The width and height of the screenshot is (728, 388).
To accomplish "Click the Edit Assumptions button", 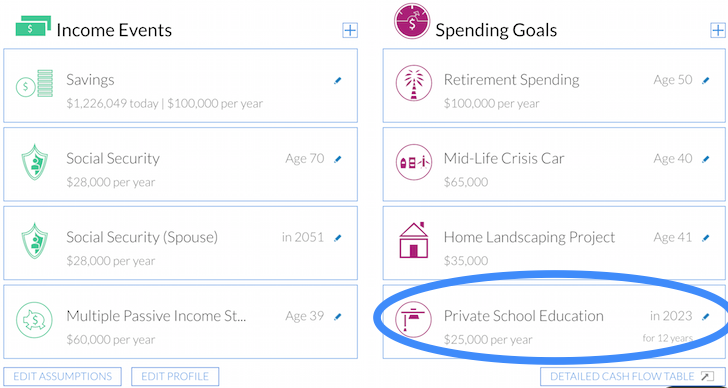I will click(x=62, y=376).
